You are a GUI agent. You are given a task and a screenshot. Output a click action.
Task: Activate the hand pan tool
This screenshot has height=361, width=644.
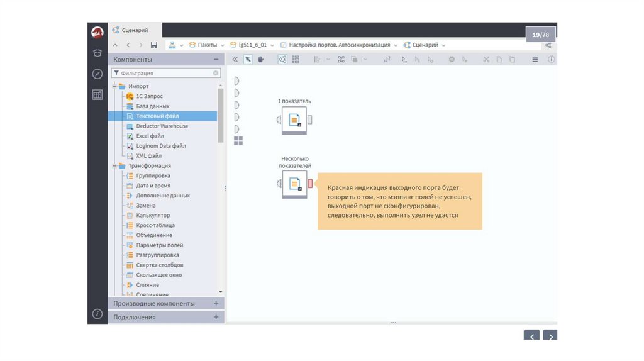261,59
